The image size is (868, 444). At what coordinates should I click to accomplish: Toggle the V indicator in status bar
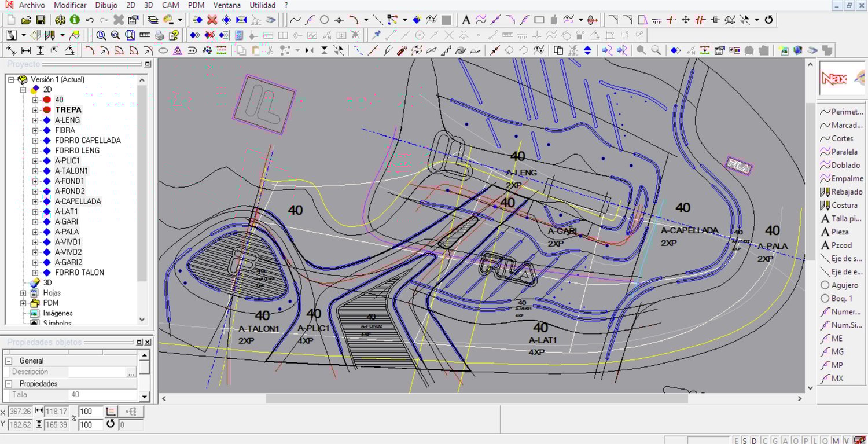coord(847,441)
